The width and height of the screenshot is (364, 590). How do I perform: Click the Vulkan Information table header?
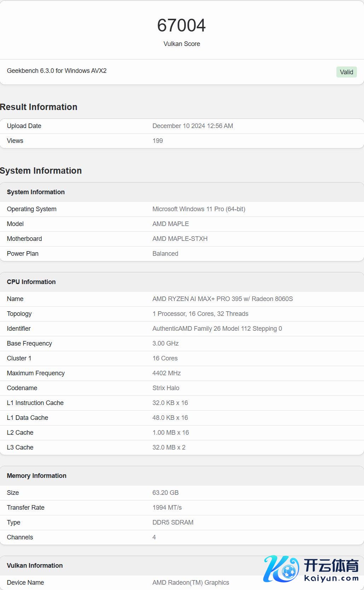(35, 566)
